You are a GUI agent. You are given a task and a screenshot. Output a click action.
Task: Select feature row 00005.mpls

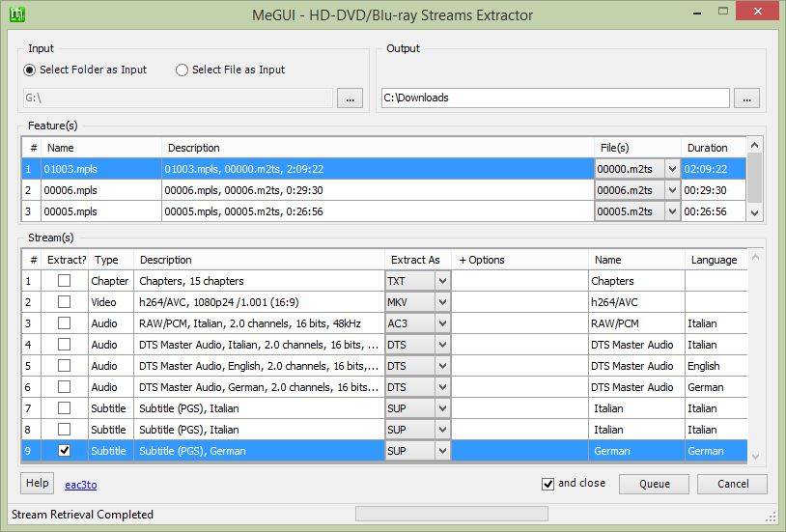coord(383,211)
